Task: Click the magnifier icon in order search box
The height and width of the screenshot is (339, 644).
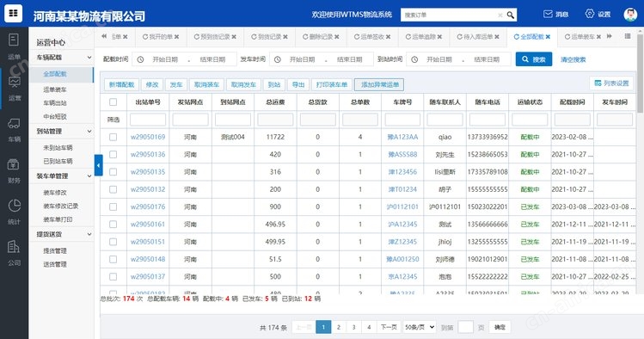Action: click(510, 15)
